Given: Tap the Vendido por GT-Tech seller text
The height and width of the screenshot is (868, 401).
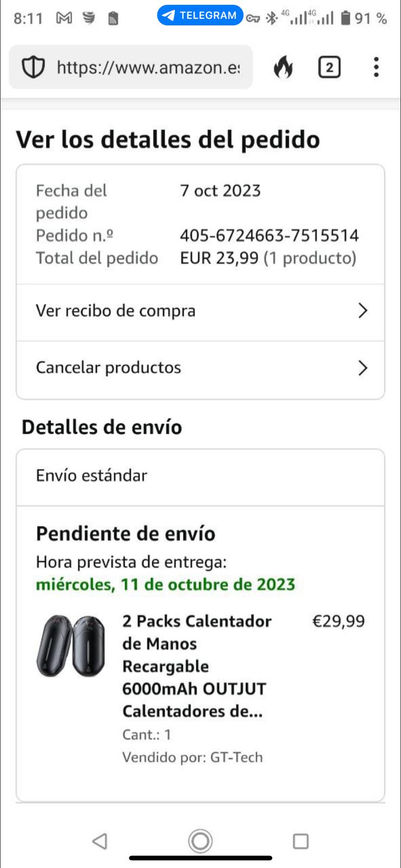Looking at the screenshot, I should coord(192,757).
